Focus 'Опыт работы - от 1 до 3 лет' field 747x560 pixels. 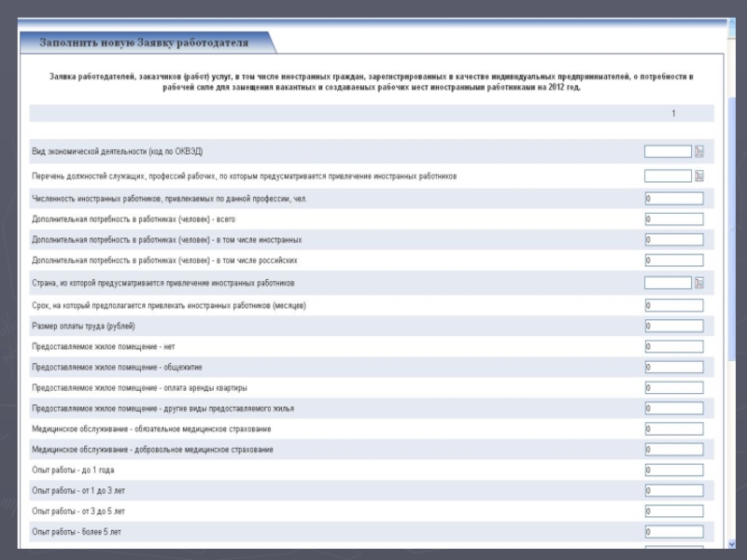tap(674, 491)
